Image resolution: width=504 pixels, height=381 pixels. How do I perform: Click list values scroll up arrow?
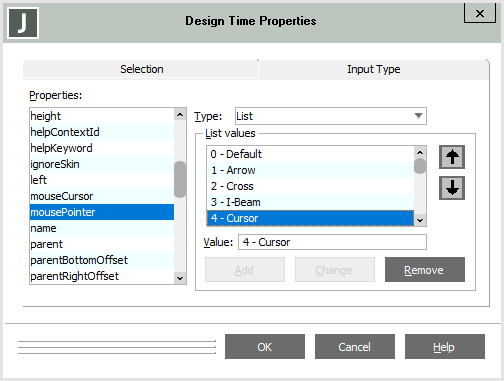click(420, 152)
